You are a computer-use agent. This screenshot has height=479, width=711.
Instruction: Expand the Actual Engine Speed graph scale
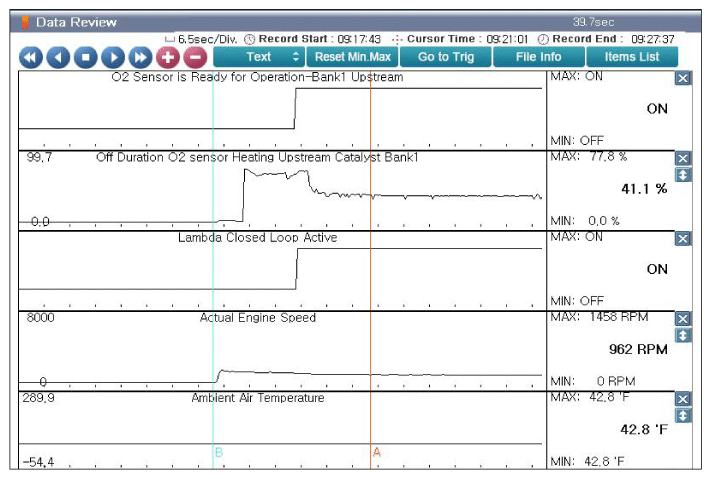click(683, 335)
